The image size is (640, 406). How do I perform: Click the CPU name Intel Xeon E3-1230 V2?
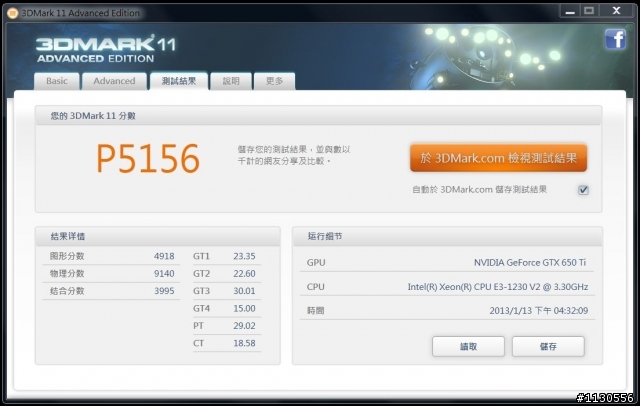pyautogui.click(x=498, y=287)
